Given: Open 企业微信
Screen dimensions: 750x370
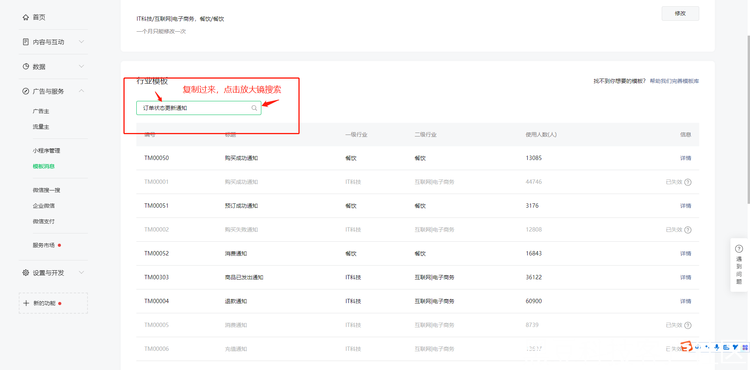Looking at the screenshot, I should click(44, 206).
